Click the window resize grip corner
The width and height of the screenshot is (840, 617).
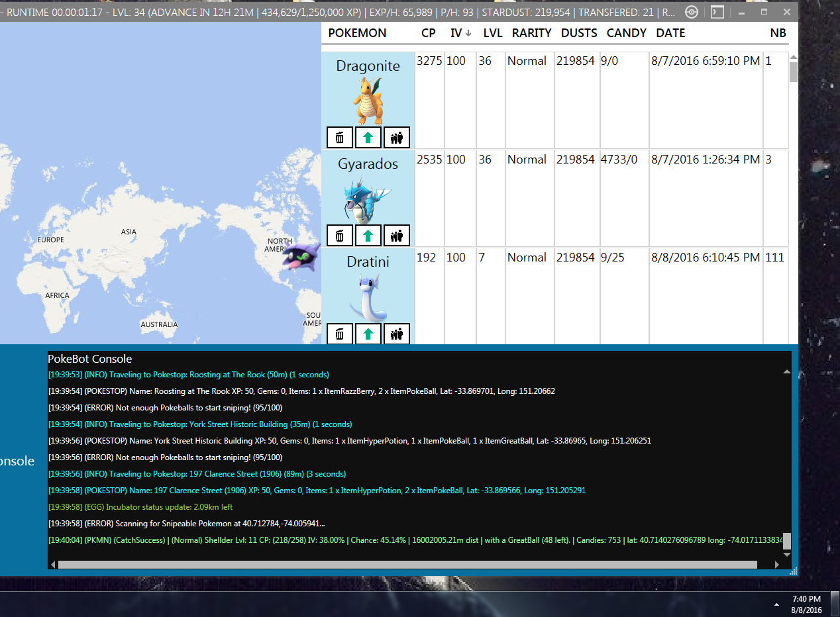pyautogui.click(x=794, y=571)
